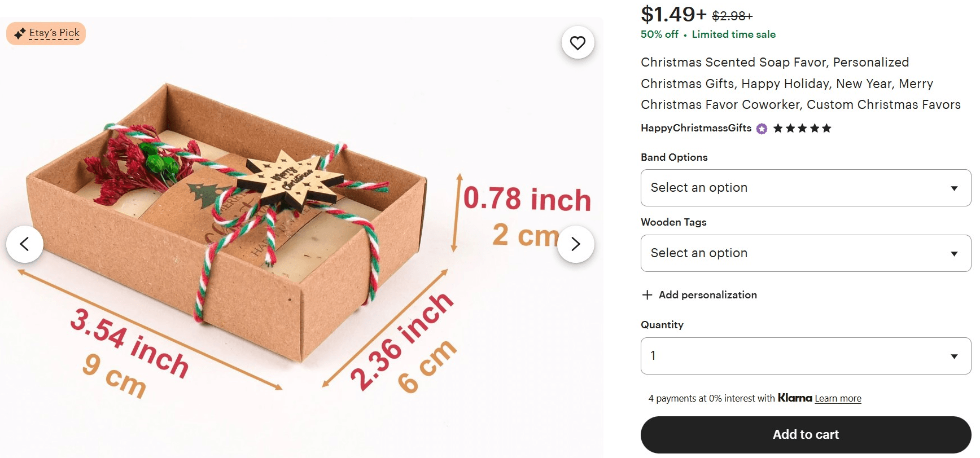Favorite this item with the heart icon
This screenshot has height=458, width=980.
pos(577,42)
